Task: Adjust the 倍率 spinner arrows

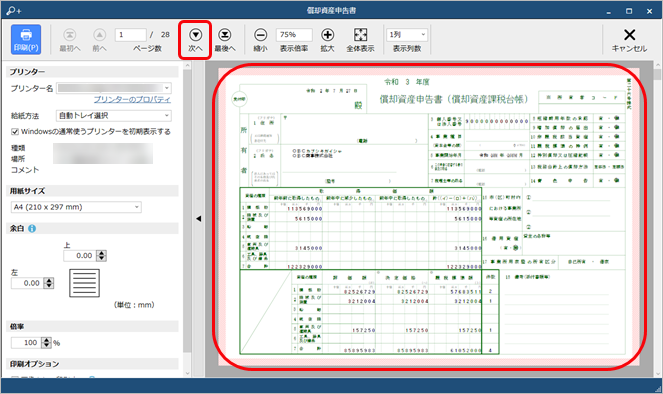Action: (46, 342)
